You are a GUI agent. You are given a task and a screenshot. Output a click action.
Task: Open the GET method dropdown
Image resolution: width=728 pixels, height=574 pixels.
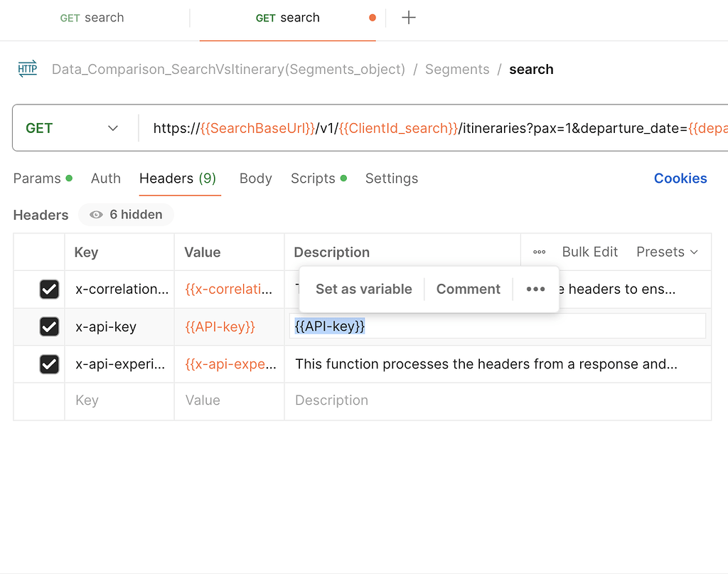point(75,128)
